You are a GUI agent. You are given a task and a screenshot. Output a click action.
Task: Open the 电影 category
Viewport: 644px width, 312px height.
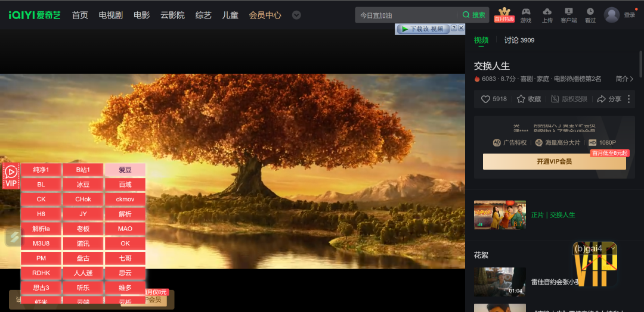point(142,15)
